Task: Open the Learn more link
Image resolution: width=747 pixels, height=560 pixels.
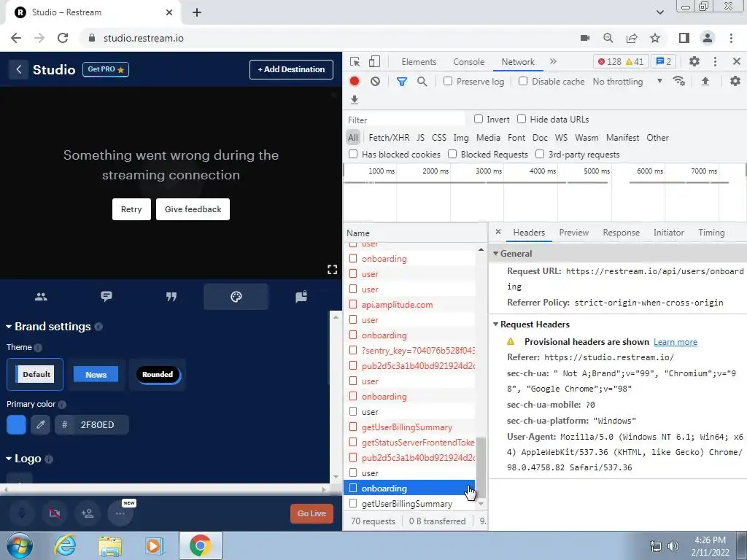Action: (675, 342)
